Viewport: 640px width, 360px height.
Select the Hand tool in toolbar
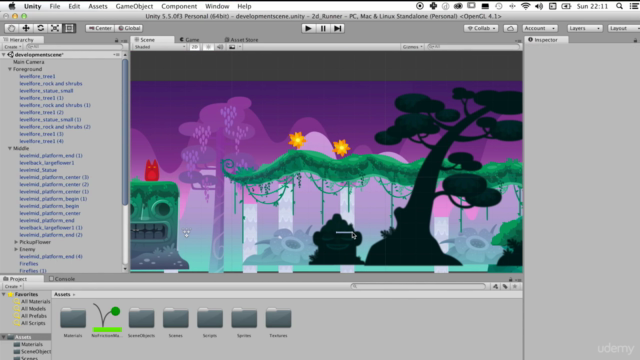point(11,28)
